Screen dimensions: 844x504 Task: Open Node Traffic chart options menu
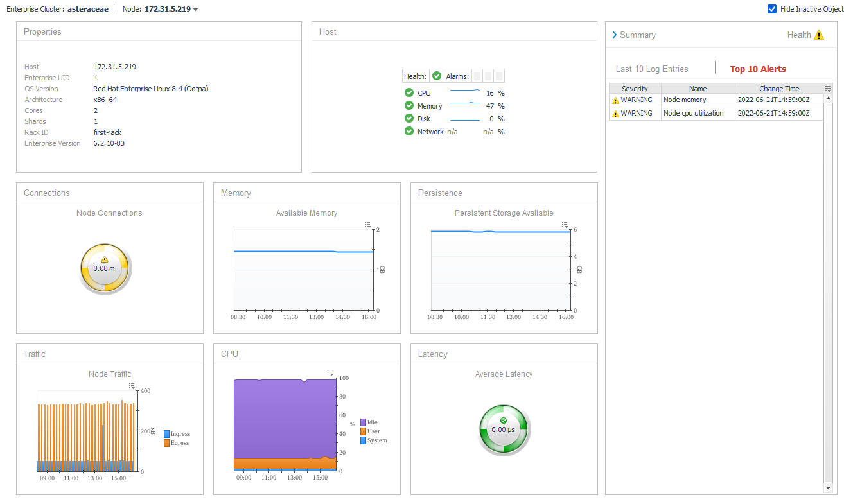(132, 386)
